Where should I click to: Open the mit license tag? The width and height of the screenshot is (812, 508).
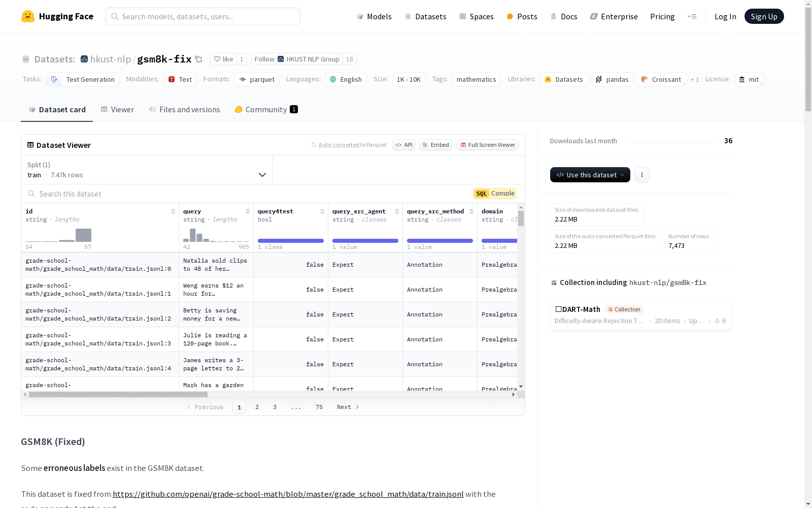[x=749, y=79]
